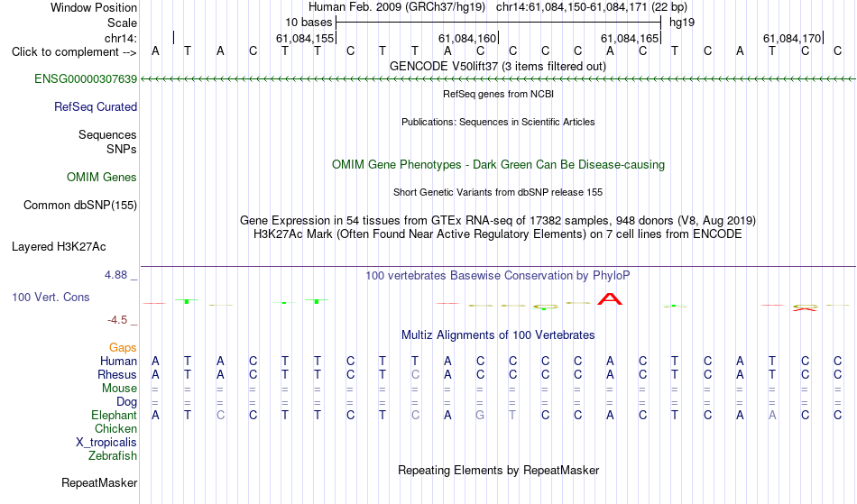Screen dimensions: 857x504
Task: Click the Elephant row G base
Action: [x=480, y=416]
